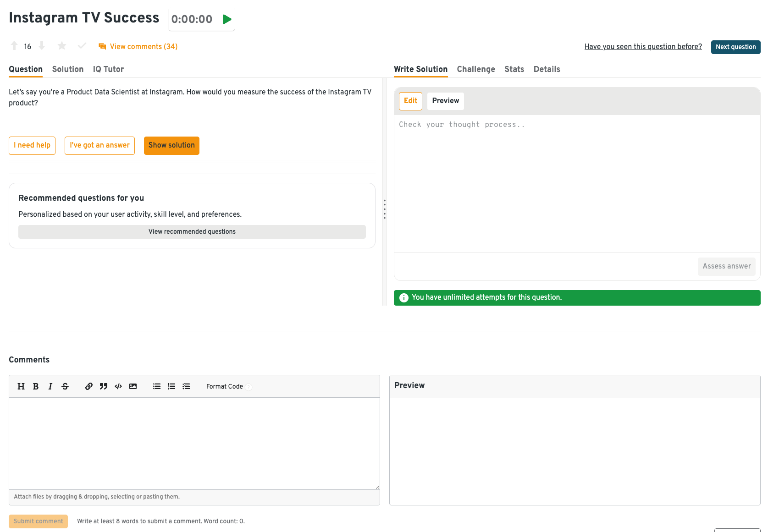Click the heading icon in comment toolbar
Image resolution: width=779 pixels, height=532 pixels.
(x=21, y=386)
